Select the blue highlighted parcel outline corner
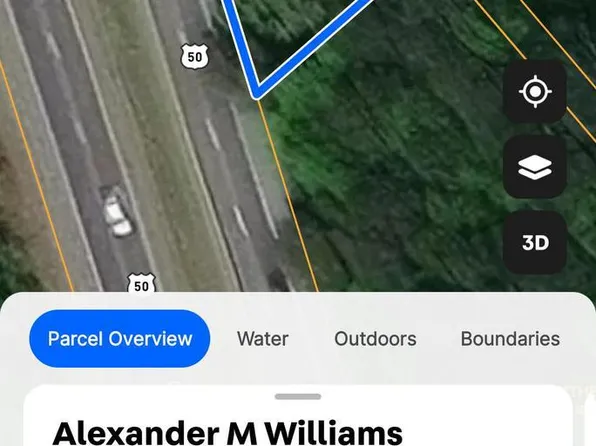This screenshot has width=596, height=446. (257, 92)
